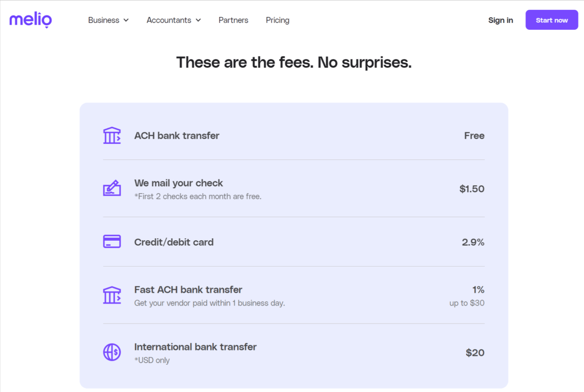Select the up to $30 fee note
This screenshot has width=584, height=392.
click(466, 303)
